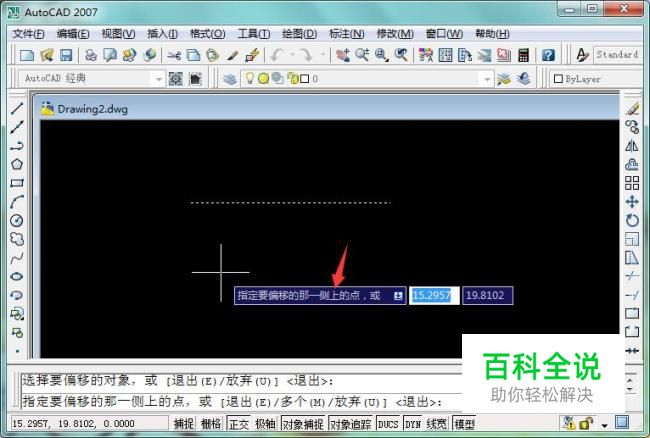The width and height of the screenshot is (650, 438).
Task: Select the Circle tool
Action: (17, 220)
